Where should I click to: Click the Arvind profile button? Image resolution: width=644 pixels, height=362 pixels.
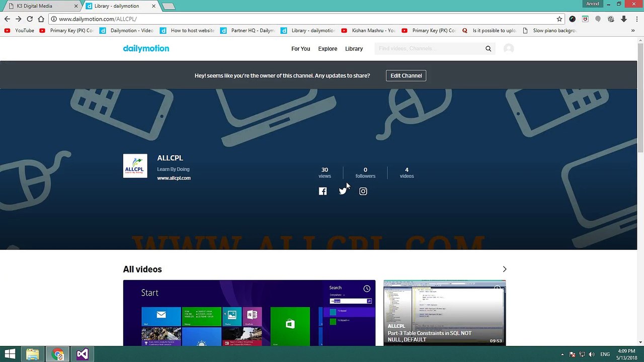click(593, 4)
